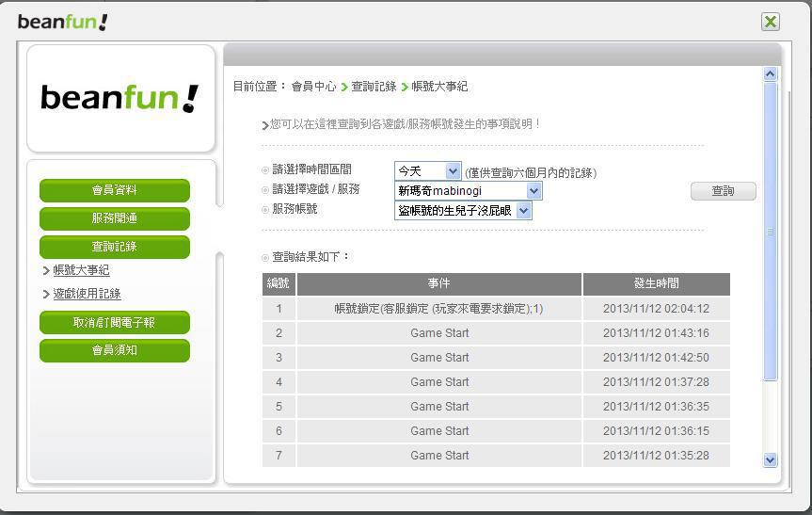Click scrollbar up arrow

[770, 74]
